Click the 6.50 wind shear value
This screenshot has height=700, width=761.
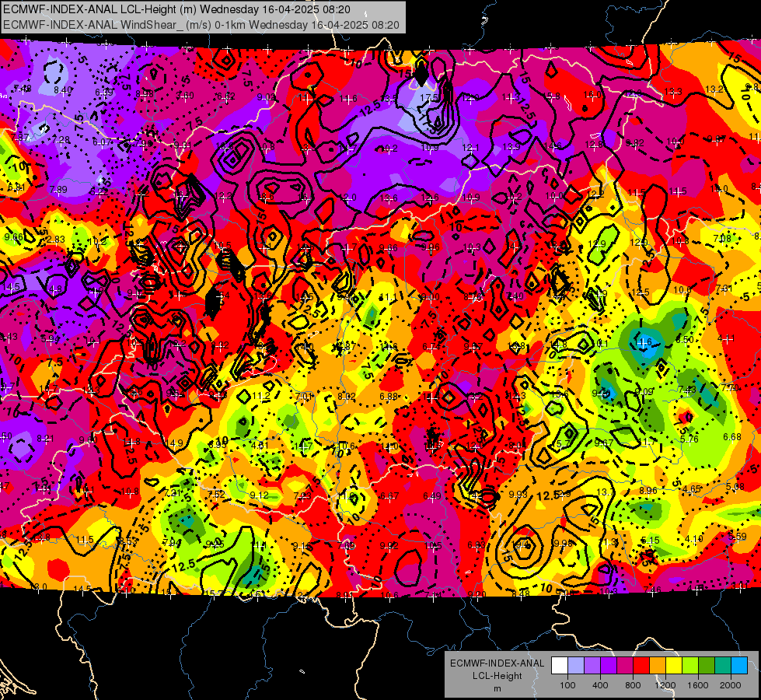point(685,339)
